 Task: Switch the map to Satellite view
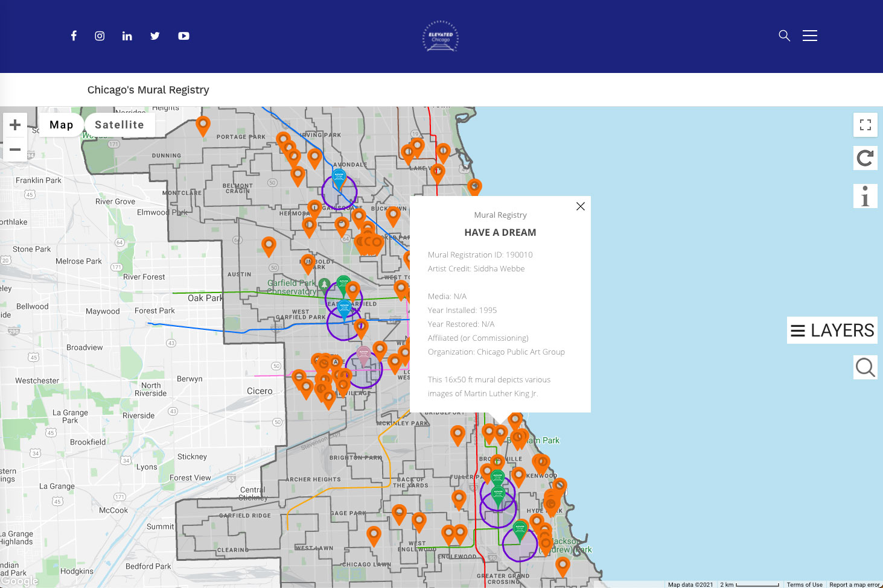point(119,125)
